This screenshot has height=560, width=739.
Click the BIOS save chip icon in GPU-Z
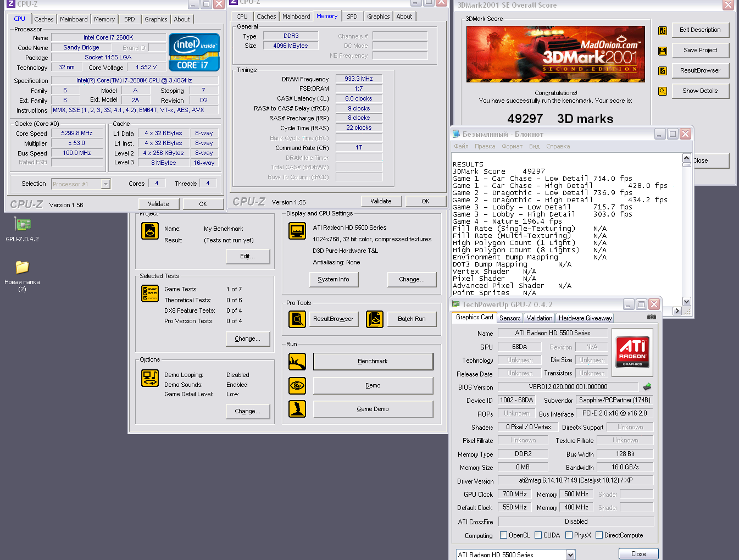coord(647,387)
